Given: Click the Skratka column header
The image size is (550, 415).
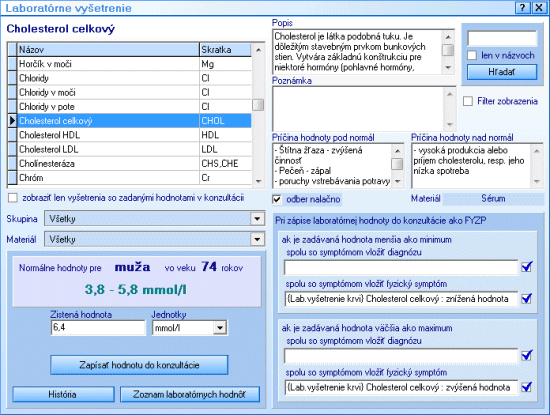Looking at the screenshot, I should 225,50.
